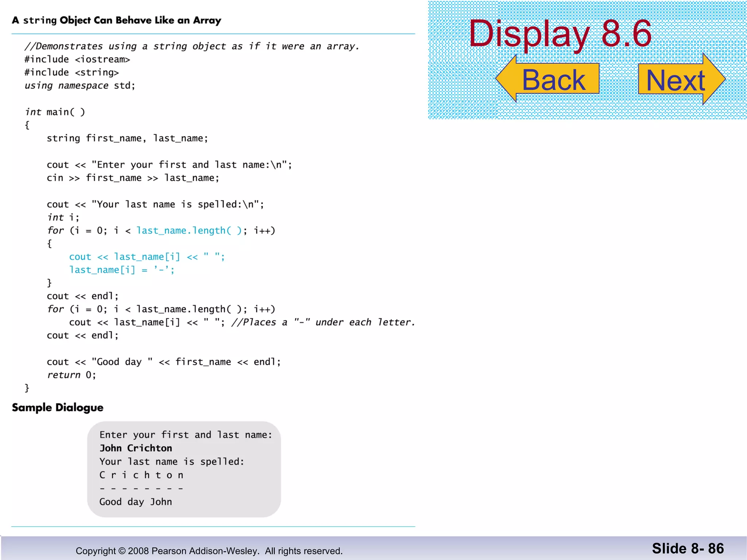
Task: Click the Next arrow button
Action: (682, 79)
